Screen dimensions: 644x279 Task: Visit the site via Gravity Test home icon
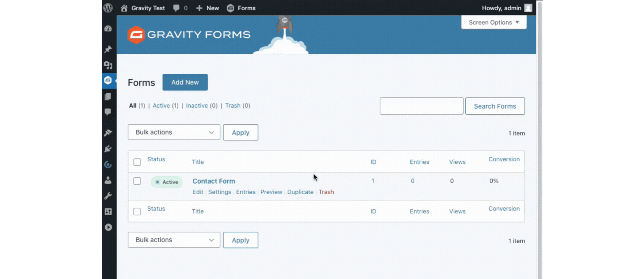[x=124, y=8]
